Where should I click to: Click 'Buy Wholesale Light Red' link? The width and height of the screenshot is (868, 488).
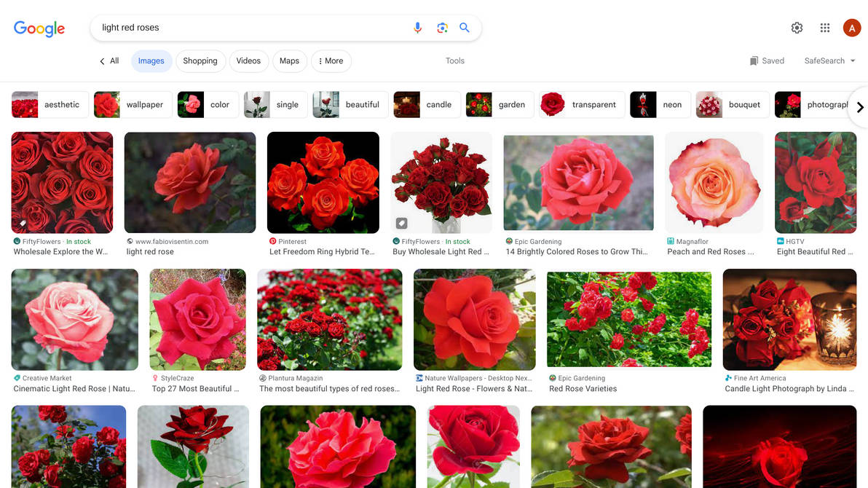pos(441,251)
